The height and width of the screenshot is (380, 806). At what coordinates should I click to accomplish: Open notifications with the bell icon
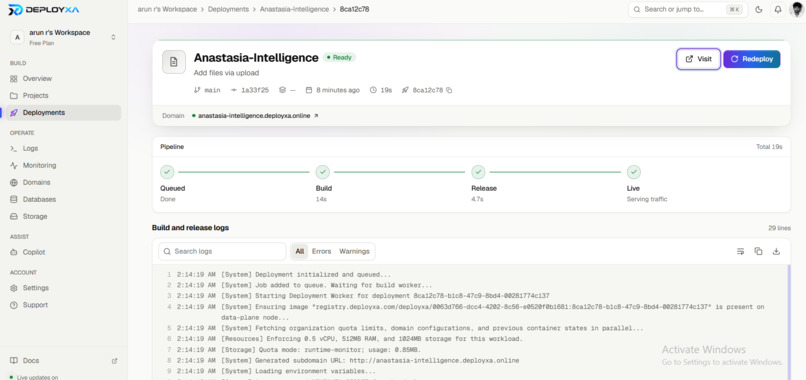(778, 9)
